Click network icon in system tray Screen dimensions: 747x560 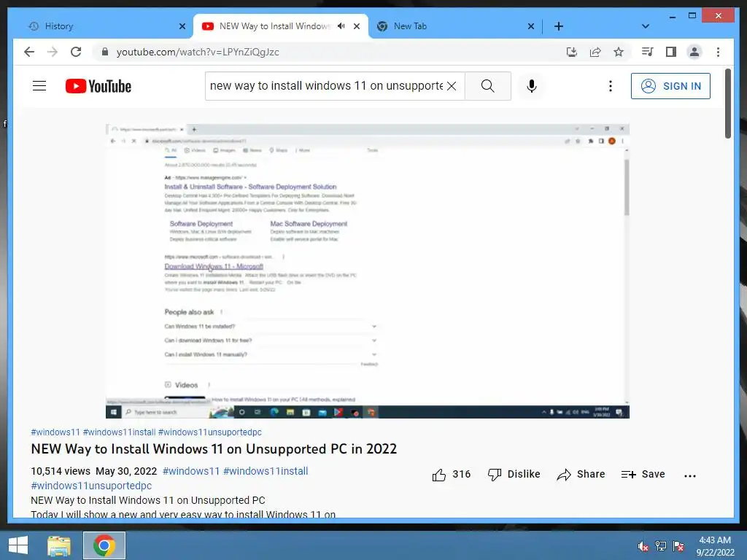(661, 546)
